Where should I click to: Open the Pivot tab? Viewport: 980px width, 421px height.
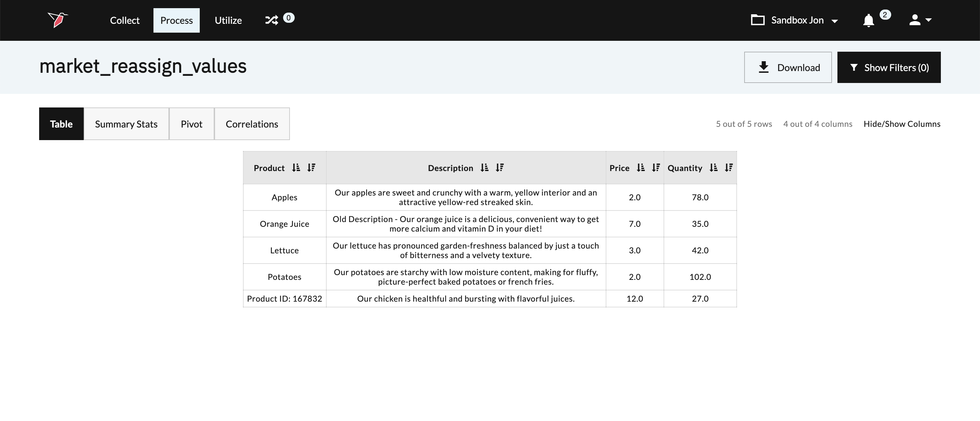click(x=191, y=124)
